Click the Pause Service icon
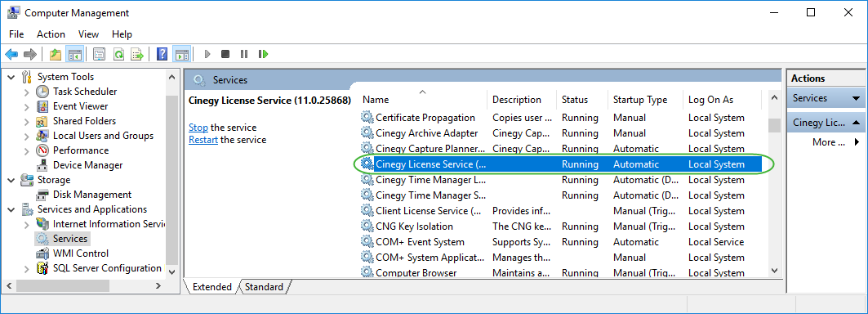This screenshot has height=314, width=868. [x=244, y=54]
